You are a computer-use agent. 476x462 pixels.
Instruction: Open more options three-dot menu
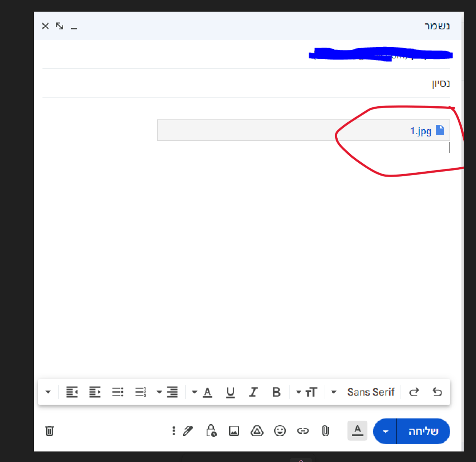pyautogui.click(x=174, y=431)
